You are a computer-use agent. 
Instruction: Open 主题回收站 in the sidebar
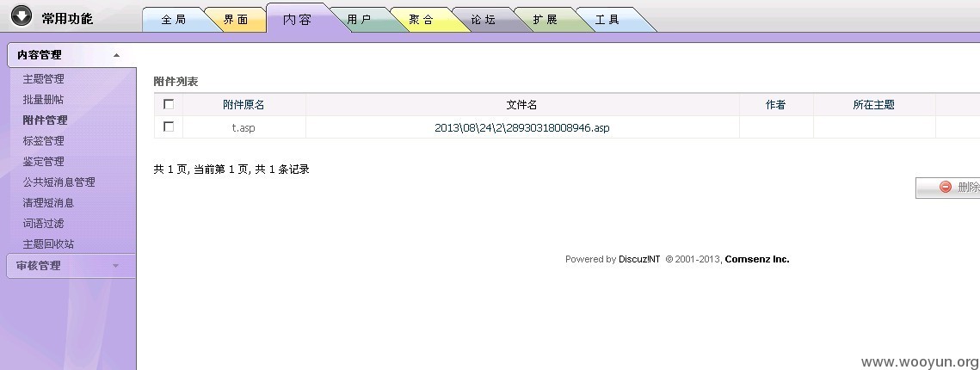tap(48, 244)
